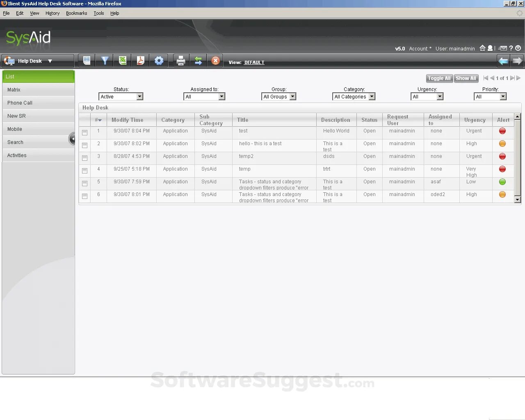Collapse the left sidebar panel handle
This screenshot has width=525, height=420.
72,139
